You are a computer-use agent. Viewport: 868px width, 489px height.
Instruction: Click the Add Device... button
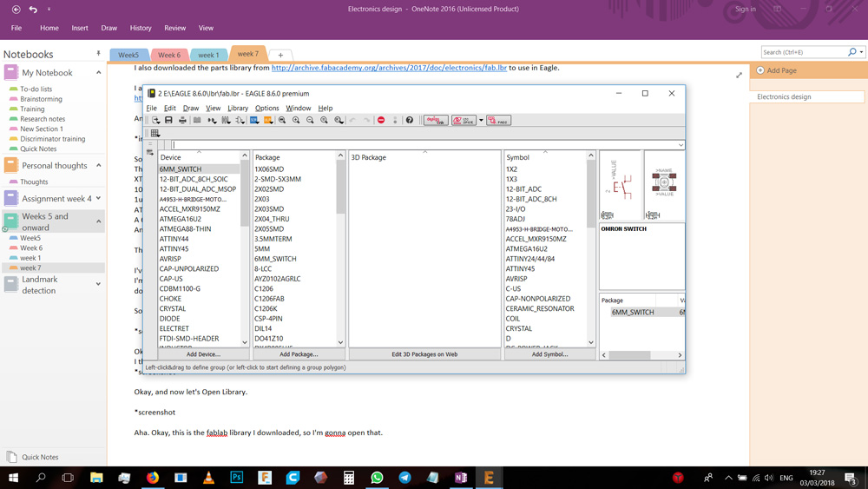203,354
